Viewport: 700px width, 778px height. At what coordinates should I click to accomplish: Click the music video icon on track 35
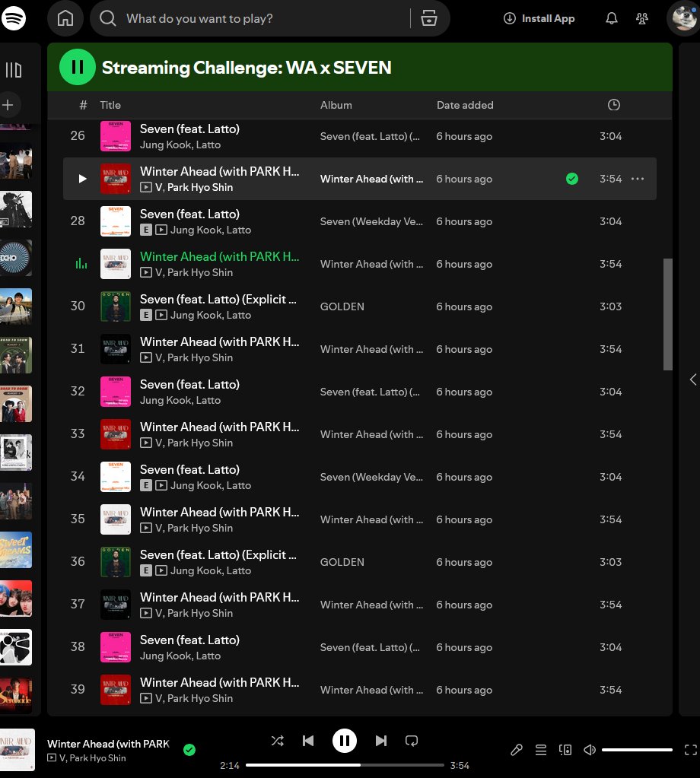click(x=145, y=529)
